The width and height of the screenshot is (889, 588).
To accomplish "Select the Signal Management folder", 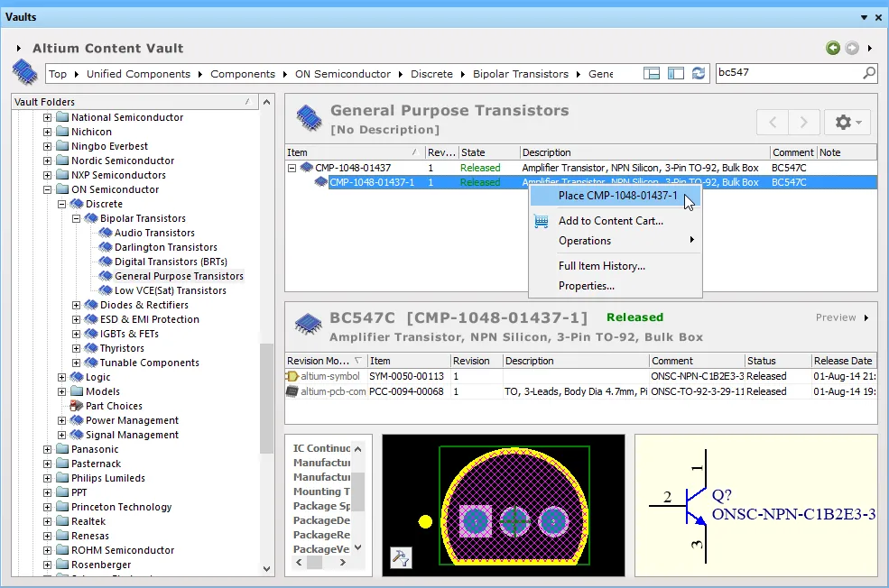I will [x=132, y=435].
